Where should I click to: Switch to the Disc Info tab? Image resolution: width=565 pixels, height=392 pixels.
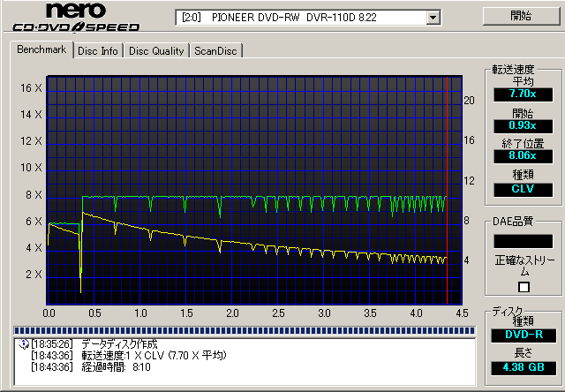(x=98, y=51)
